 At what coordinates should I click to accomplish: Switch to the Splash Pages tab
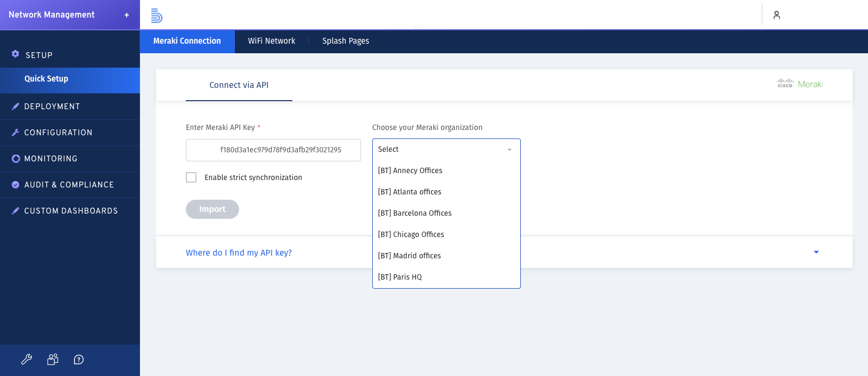(x=346, y=41)
